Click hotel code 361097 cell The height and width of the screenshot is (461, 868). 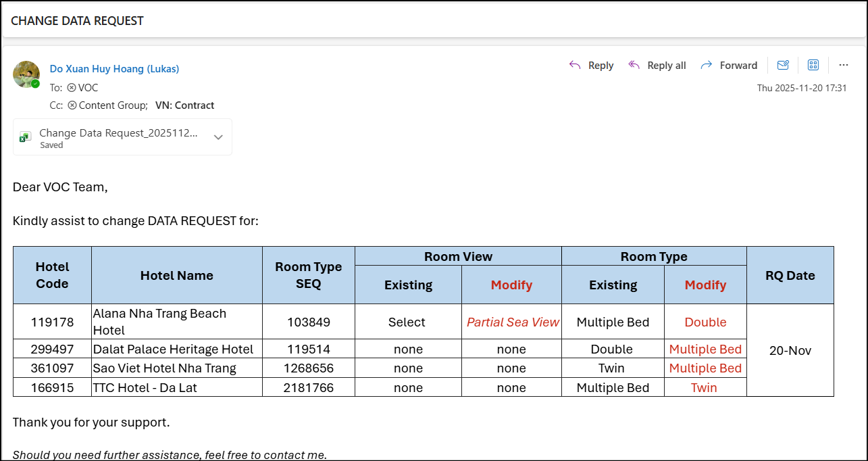pos(52,368)
